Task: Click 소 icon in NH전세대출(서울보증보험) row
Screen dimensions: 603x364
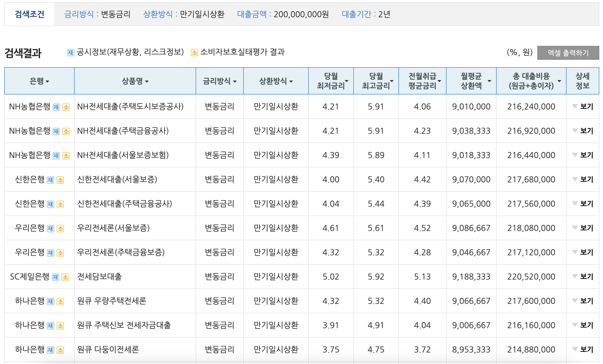Action: 66,156
